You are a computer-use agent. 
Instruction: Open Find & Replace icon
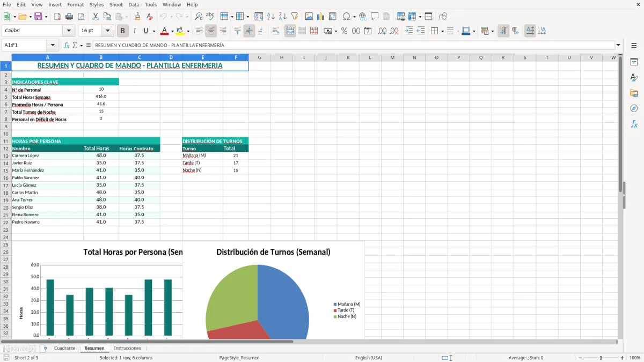click(x=199, y=17)
